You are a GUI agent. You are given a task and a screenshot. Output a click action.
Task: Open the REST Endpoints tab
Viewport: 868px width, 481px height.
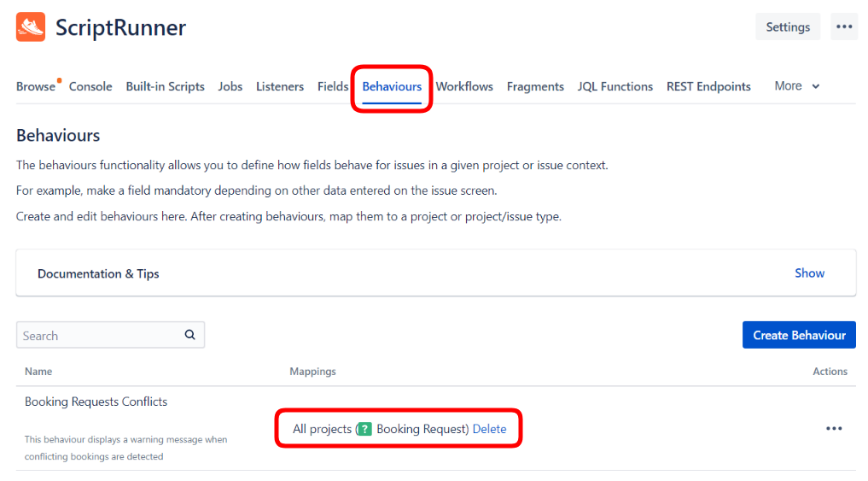click(x=708, y=86)
